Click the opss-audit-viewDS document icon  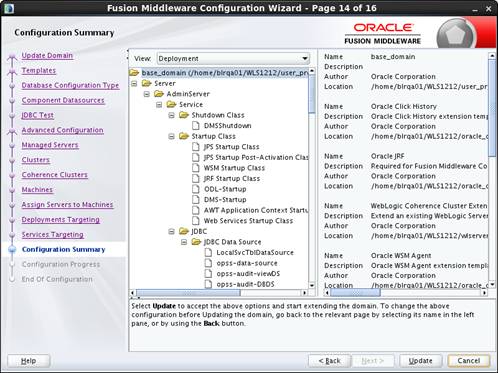pyautogui.click(x=208, y=274)
